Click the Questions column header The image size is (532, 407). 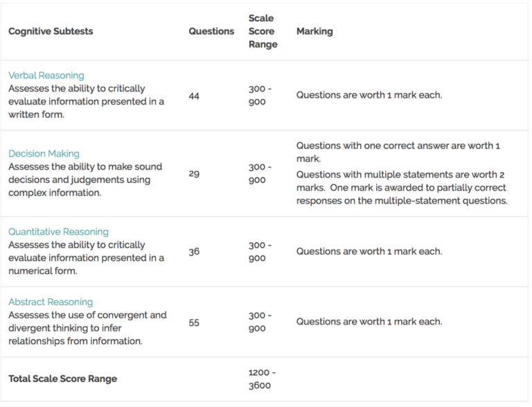[x=211, y=31]
